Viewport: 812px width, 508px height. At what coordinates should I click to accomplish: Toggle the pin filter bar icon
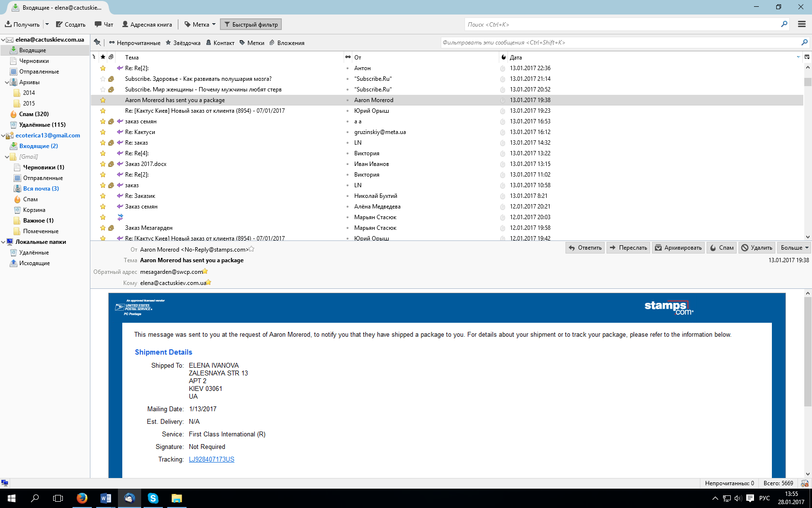97,43
